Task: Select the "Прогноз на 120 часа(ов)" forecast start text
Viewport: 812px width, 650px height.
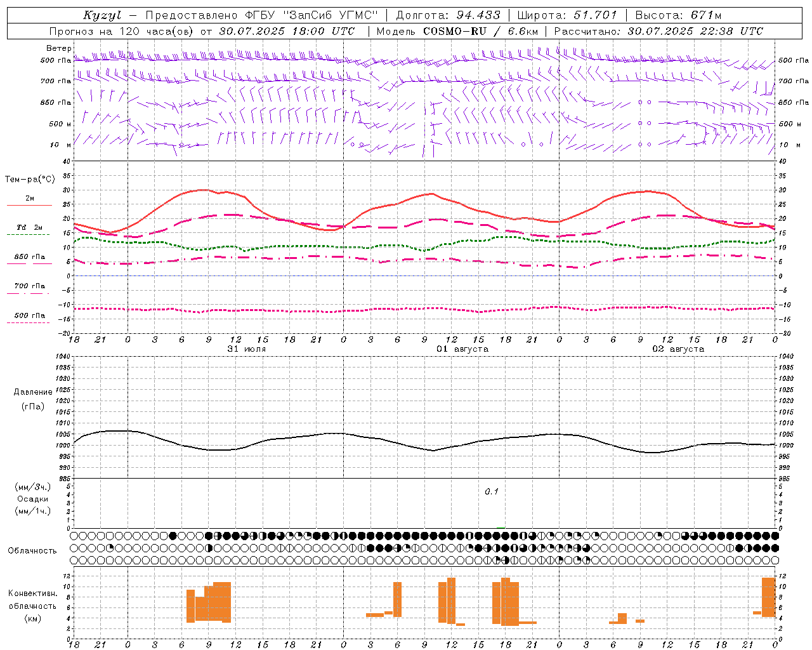Action: coord(122,31)
